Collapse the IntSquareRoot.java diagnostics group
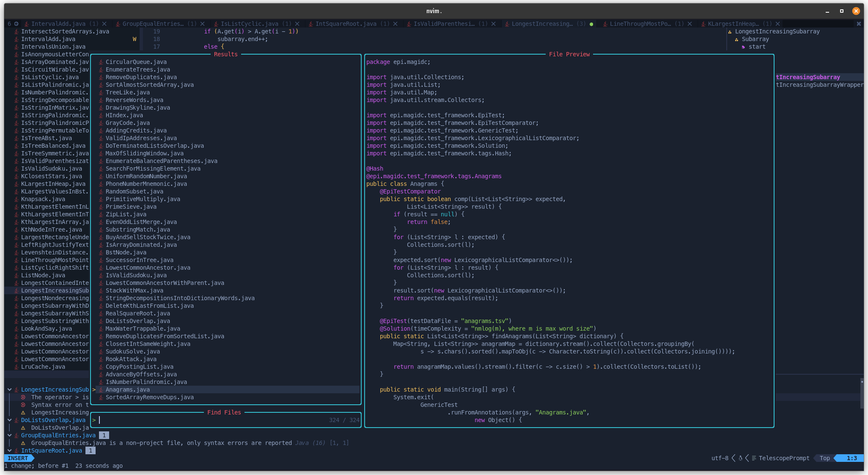This screenshot has width=868, height=475. pos(9,450)
